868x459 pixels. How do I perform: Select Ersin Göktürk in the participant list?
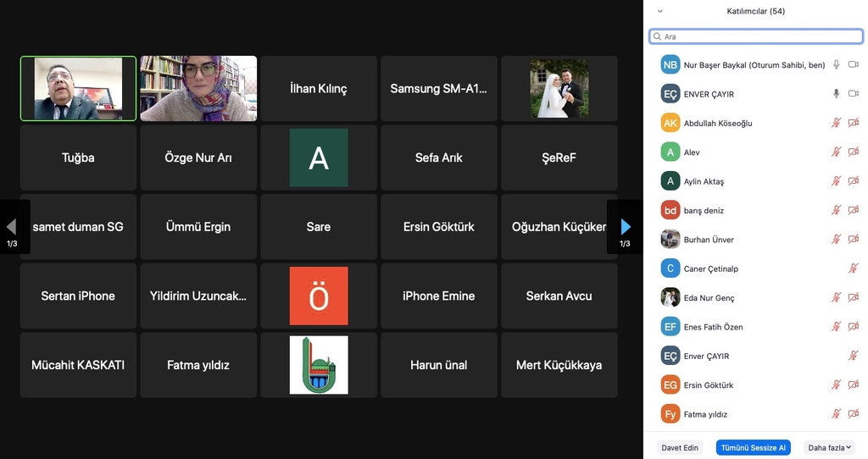tap(709, 385)
